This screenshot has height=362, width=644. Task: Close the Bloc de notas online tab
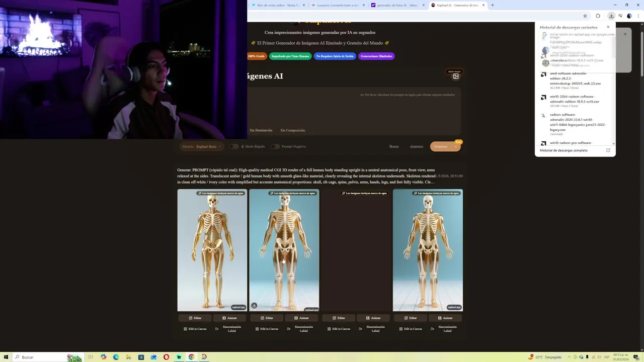(x=303, y=5)
